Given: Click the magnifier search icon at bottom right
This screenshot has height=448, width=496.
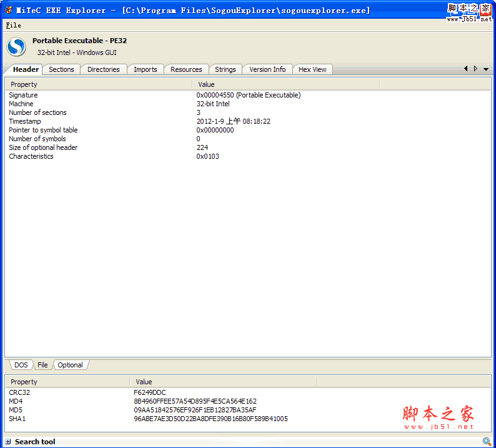Looking at the screenshot, I should tap(487, 441).
